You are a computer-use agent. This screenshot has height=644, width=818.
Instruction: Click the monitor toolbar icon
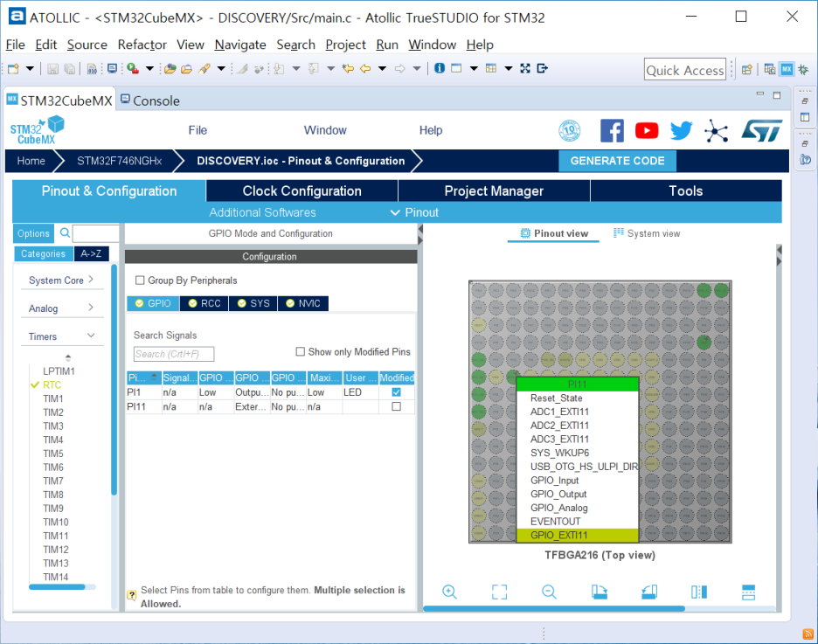click(x=112, y=68)
